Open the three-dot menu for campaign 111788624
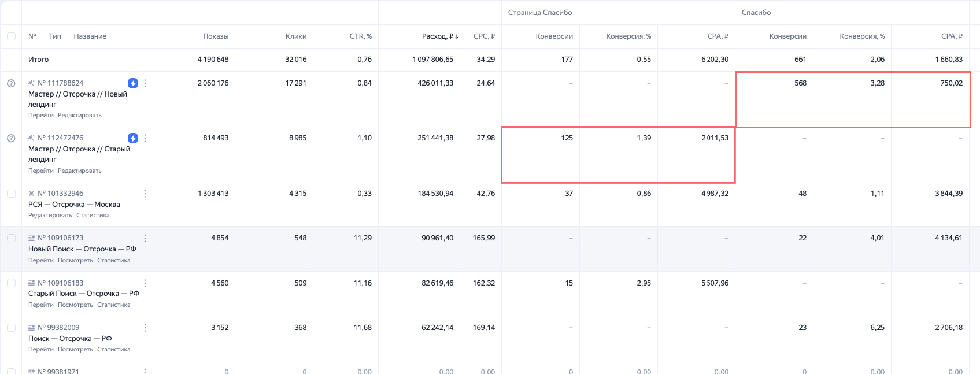This screenshot has width=980, height=374. coord(145,83)
